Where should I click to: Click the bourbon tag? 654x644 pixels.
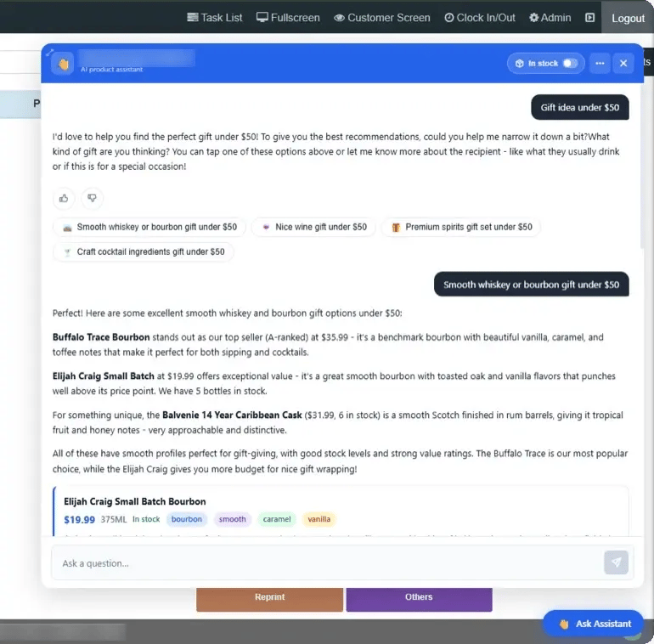pyautogui.click(x=187, y=519)
